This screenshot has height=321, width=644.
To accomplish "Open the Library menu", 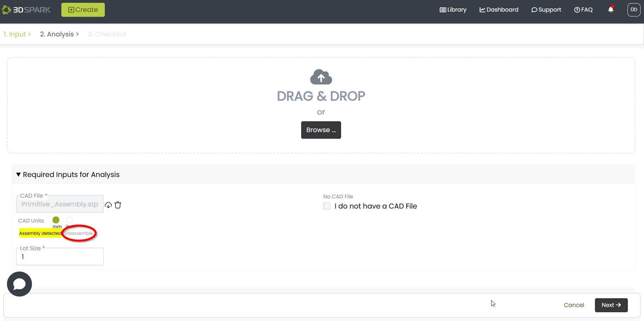I will coord(453,10).
